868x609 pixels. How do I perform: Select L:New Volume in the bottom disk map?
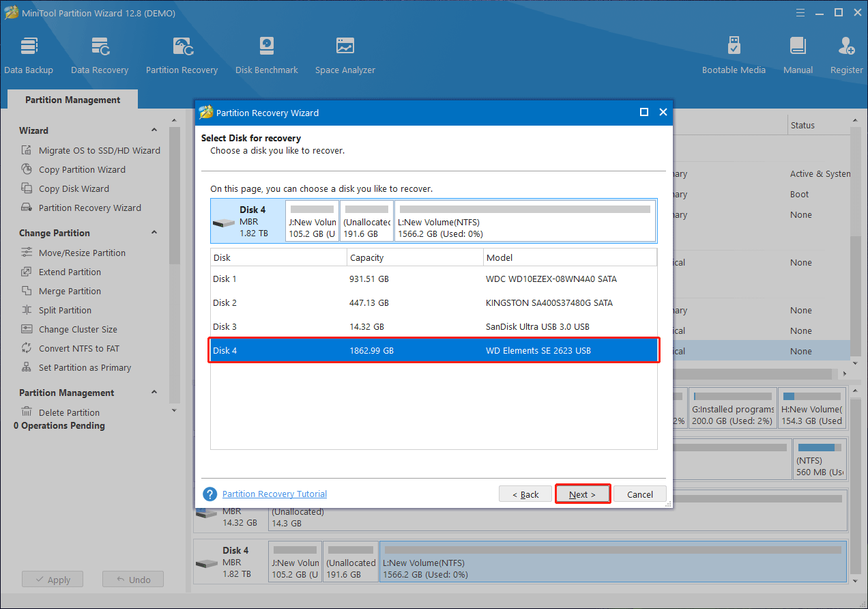[x=613, y=563]
